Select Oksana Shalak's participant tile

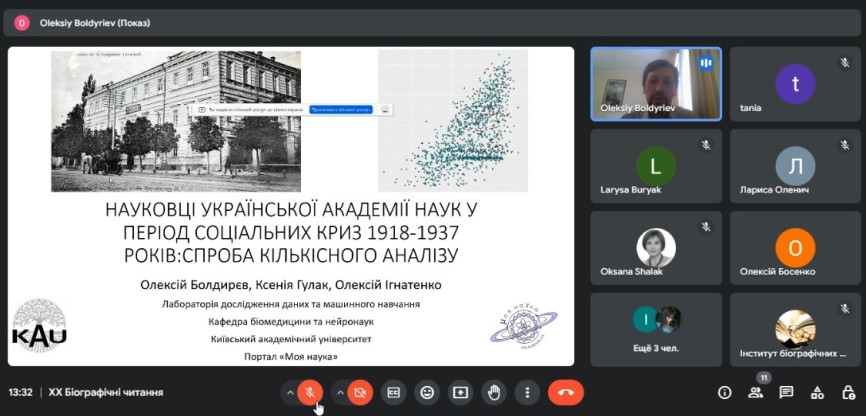click(x=656, y=248)
